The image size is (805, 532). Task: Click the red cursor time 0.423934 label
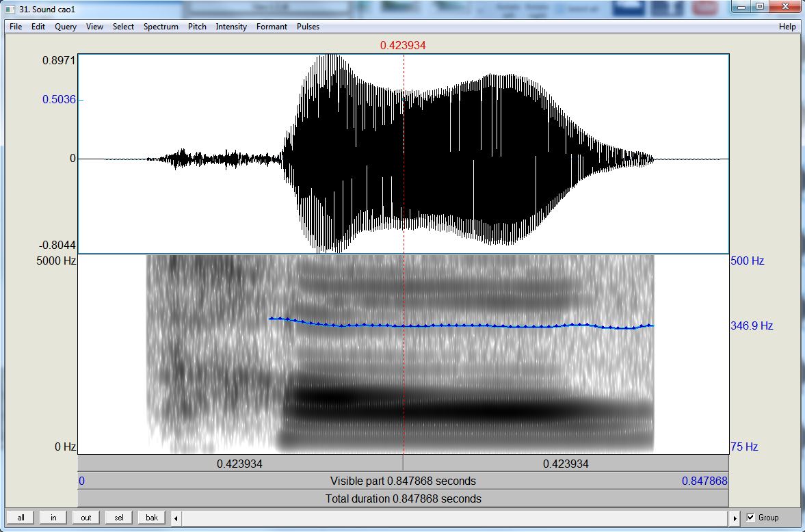coord(403,45)
